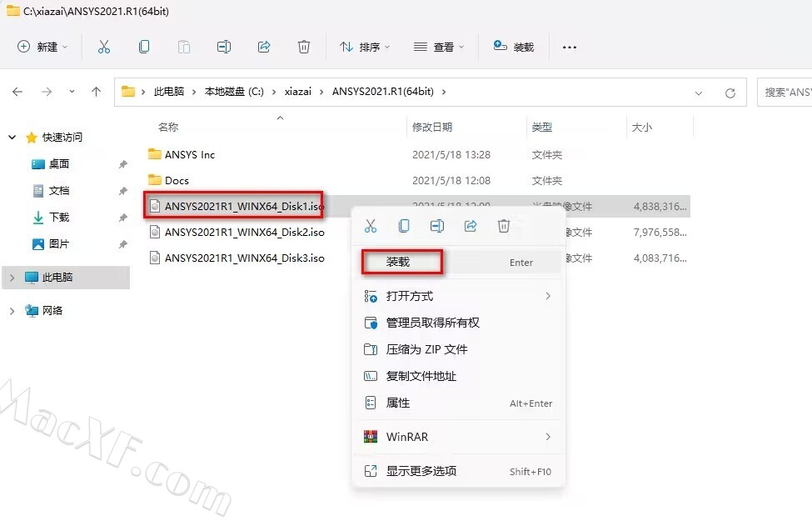Select the ANSYS Inc folder

point(190,154)
